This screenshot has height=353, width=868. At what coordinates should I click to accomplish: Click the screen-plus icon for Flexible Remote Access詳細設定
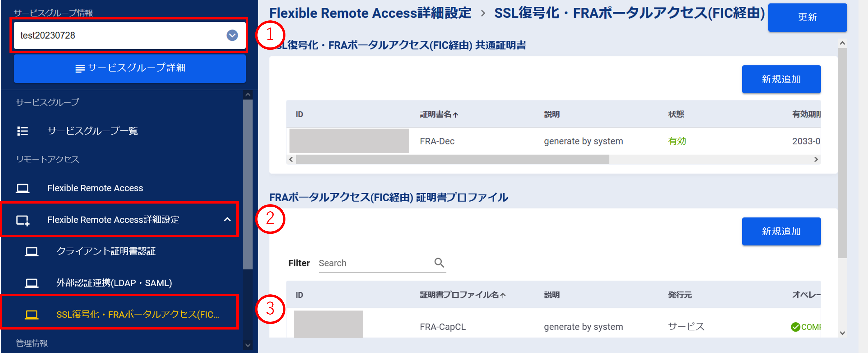click(x=23, y=220)
